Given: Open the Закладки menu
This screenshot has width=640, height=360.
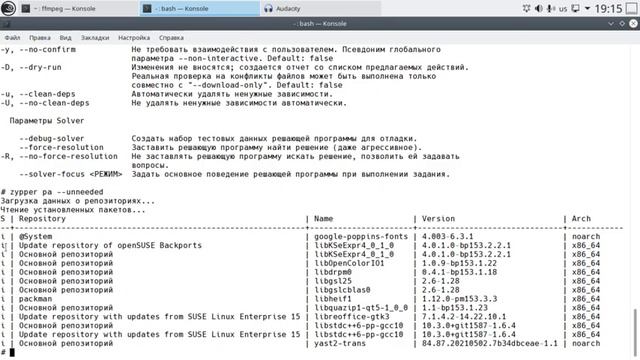Looking at the screenshot, I should tap(95, 38).
